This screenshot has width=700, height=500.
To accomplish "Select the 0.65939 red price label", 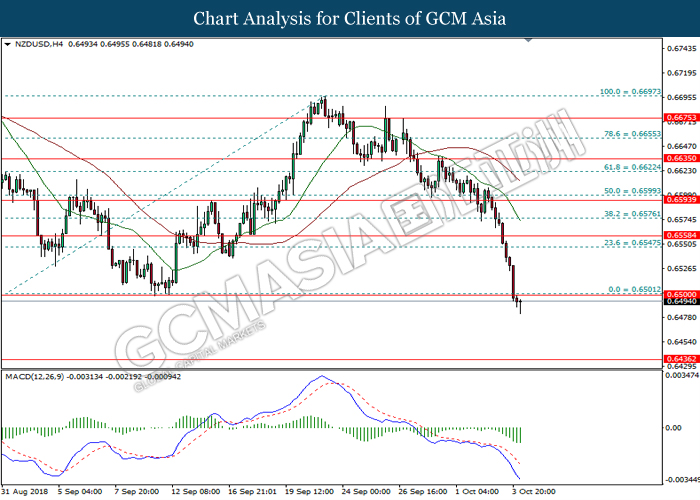I will pos(681,200).
